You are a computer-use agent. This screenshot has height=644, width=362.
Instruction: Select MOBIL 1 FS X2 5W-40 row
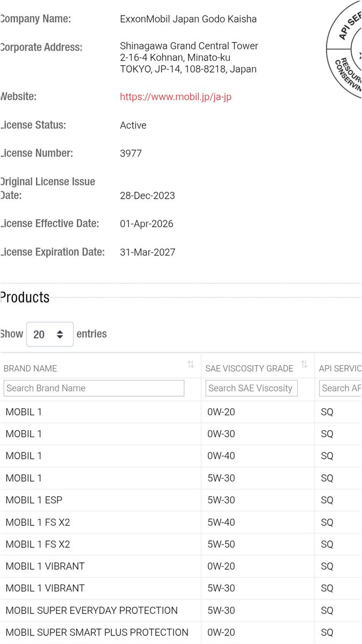(181, 523)
